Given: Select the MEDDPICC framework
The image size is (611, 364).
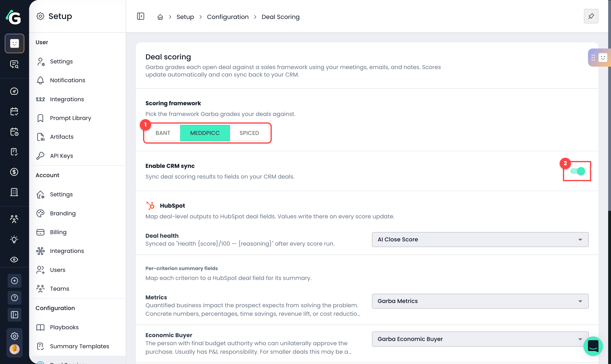Looking at the screenshot, I should pyautogui.click(x=205, y=133).
